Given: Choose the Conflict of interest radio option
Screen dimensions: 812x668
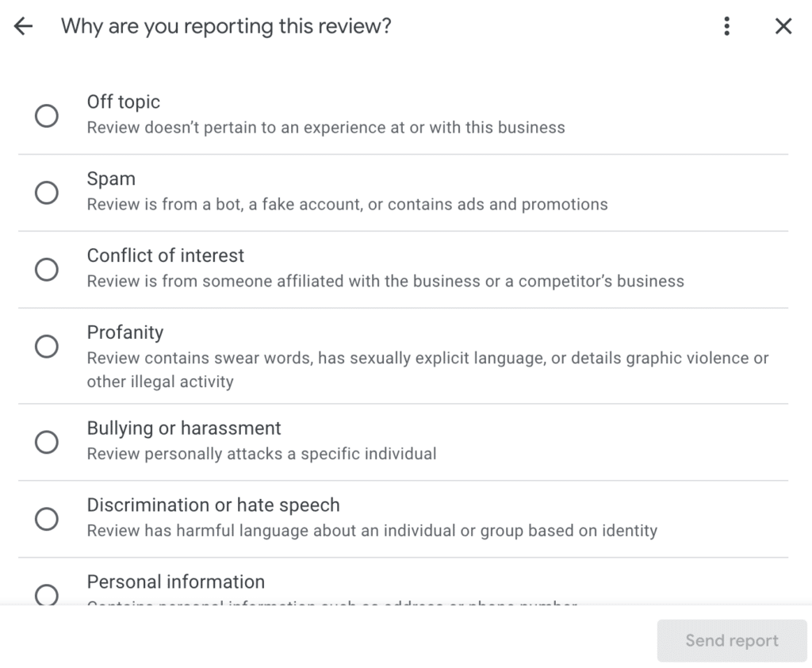Looking at the screenshot, I should click(47, 269).
